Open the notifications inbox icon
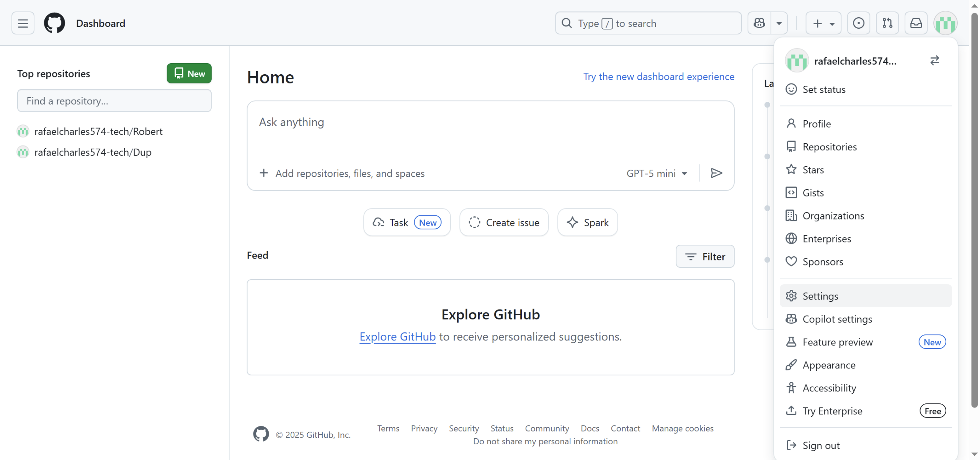The image size is (980, 460). [x=916, y=23]
